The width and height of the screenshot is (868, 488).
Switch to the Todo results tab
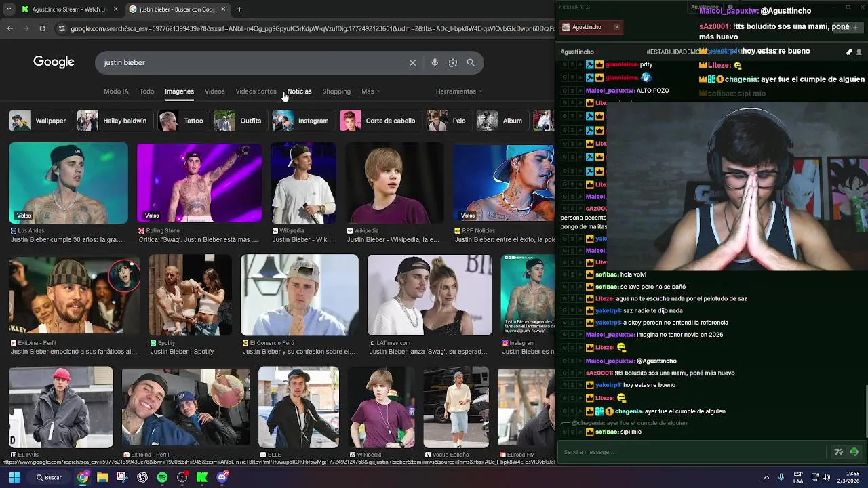146,91
